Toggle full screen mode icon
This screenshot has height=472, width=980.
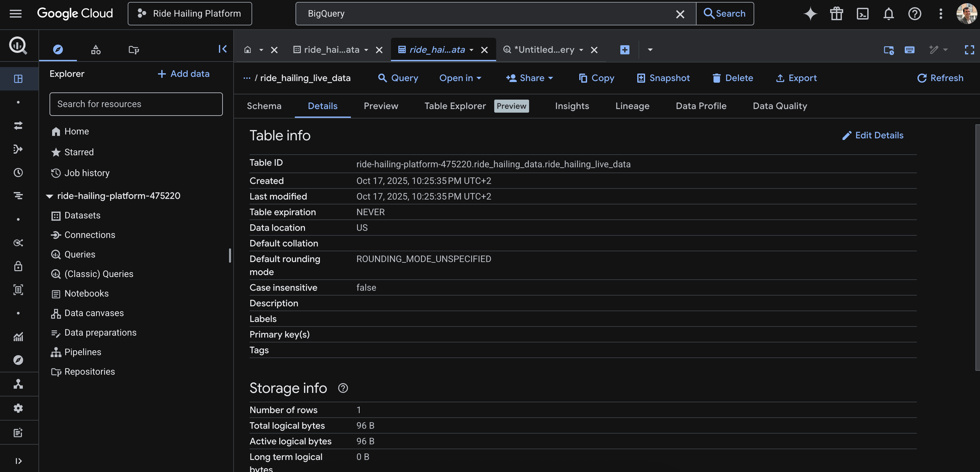(x=969, y=50)
